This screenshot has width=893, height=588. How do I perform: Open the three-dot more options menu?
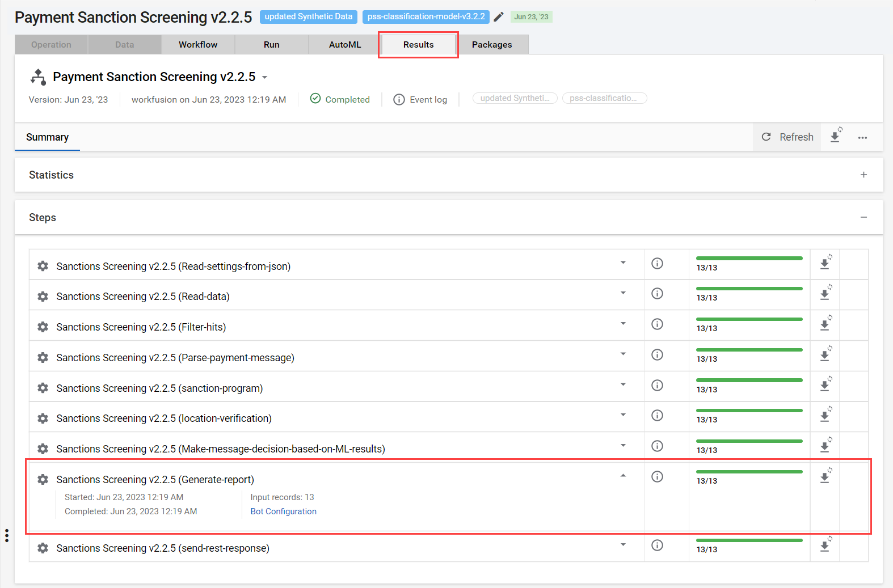862,138
